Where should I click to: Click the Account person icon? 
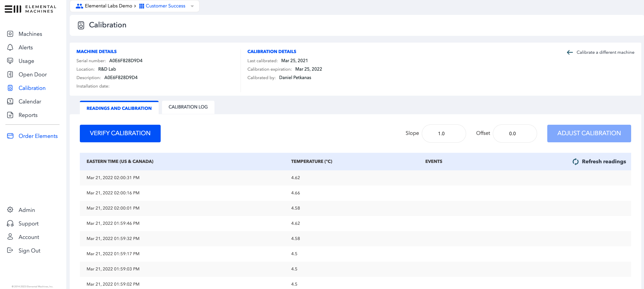tap(10, 237)
